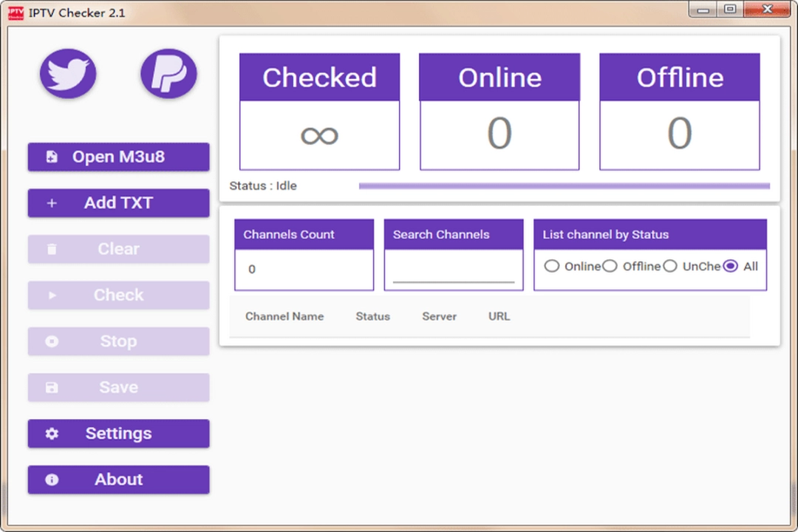798x532 pixels.
Task: Open an M3u8 playlist file
Action: pyautogui.click(x=118, y=157)
